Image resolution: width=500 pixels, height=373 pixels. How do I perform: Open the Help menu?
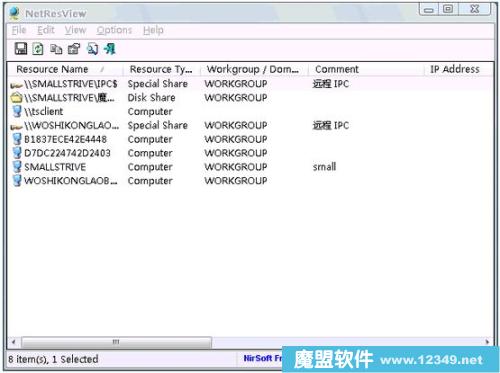point(153,30)
